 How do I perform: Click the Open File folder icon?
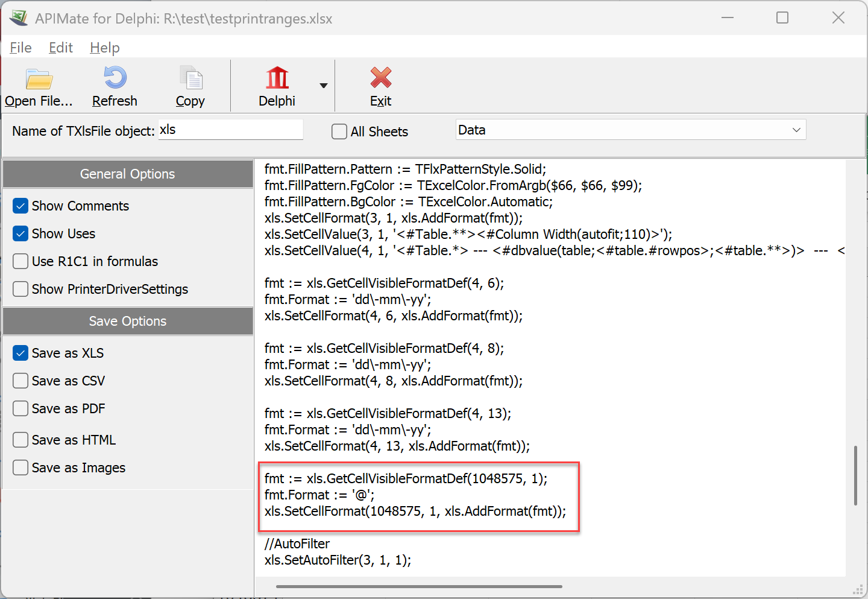coord(39,79)
